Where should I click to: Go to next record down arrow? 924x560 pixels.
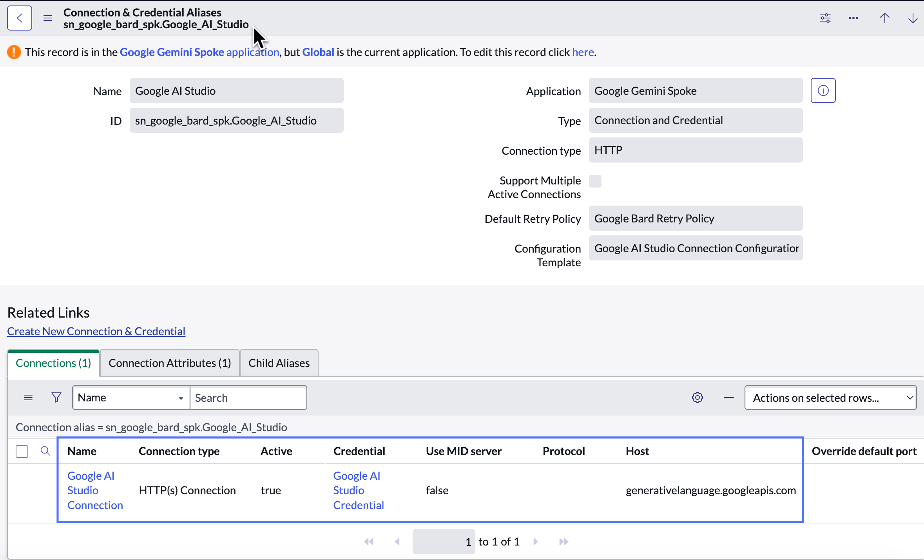pos(913,18)
